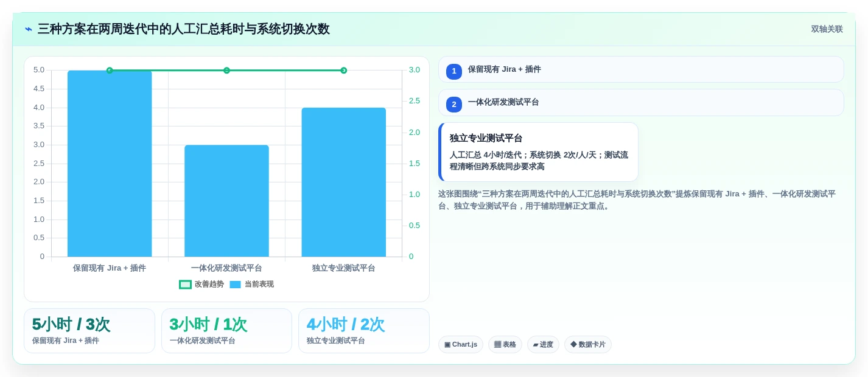Image resolution: width=868 pixels, height=377 pixels.
Task: Click the middle green trend line point
Action: coord(226,71)
